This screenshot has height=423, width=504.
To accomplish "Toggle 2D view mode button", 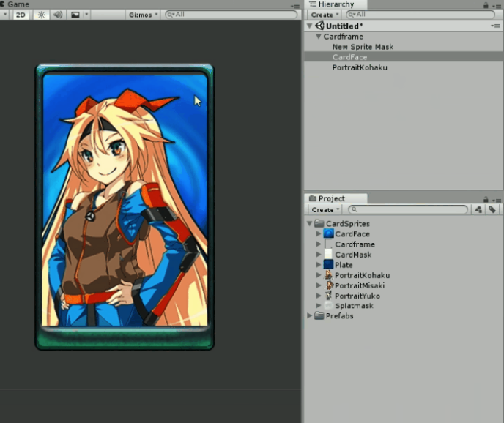I will pyautogui.click(x=21, y=15).
